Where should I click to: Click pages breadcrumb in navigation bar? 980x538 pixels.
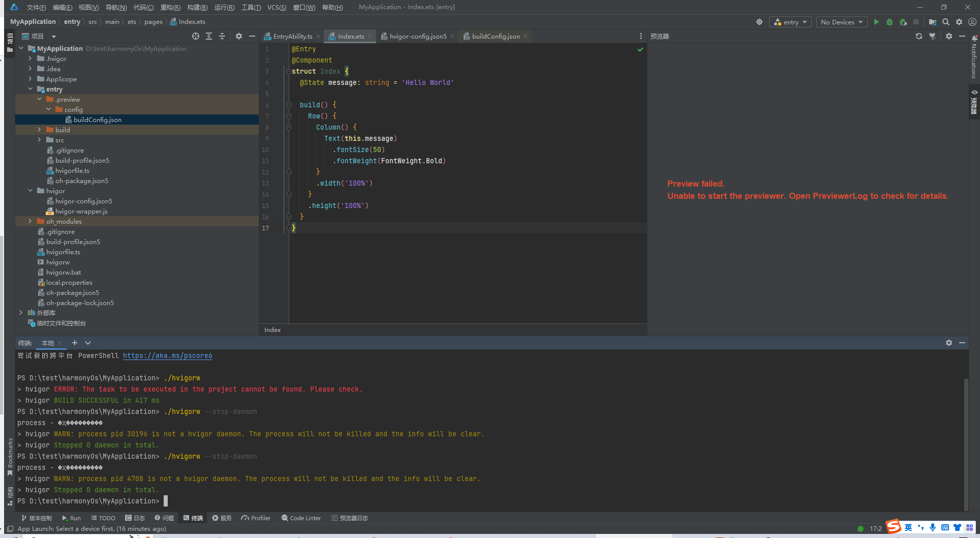tap(153, 22)
